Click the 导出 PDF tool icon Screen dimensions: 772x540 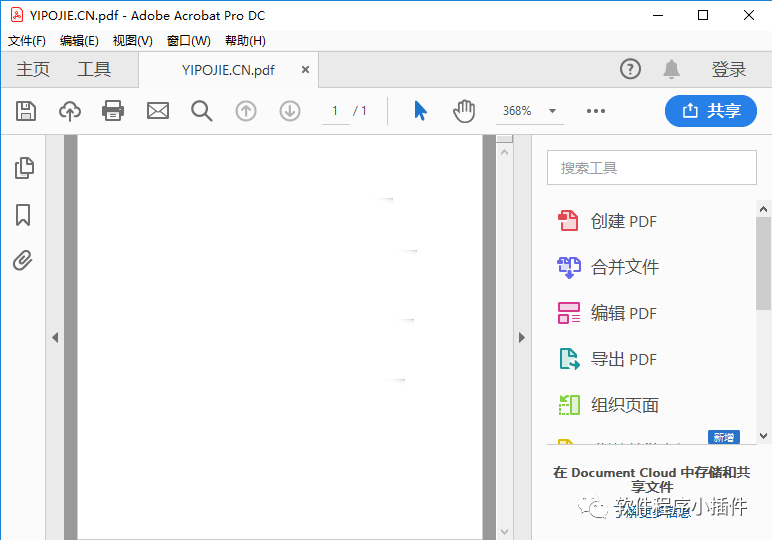tap(569, 359)
